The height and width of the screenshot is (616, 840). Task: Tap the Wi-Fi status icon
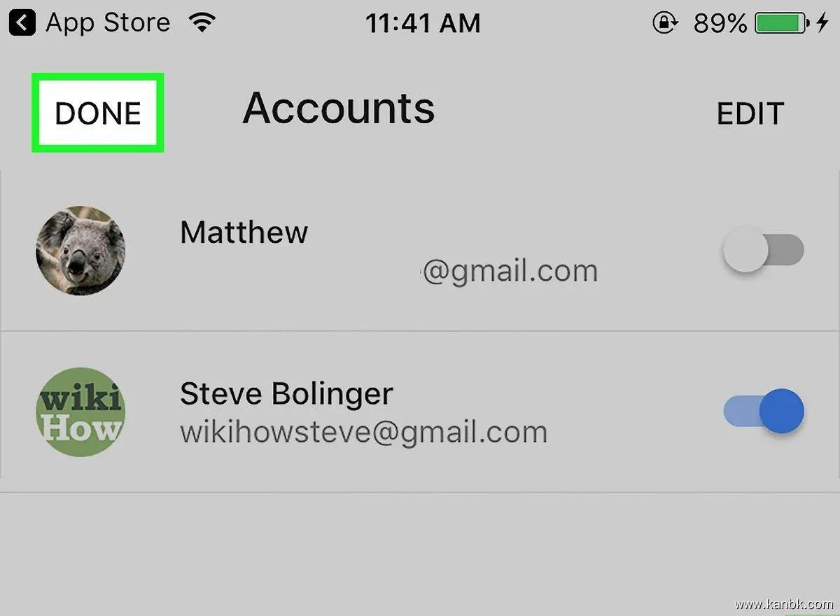click(202, 24)
